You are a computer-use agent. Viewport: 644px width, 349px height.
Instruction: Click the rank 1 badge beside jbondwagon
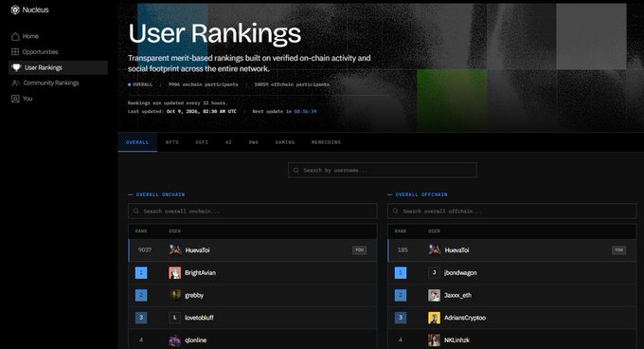coord(401,272)
